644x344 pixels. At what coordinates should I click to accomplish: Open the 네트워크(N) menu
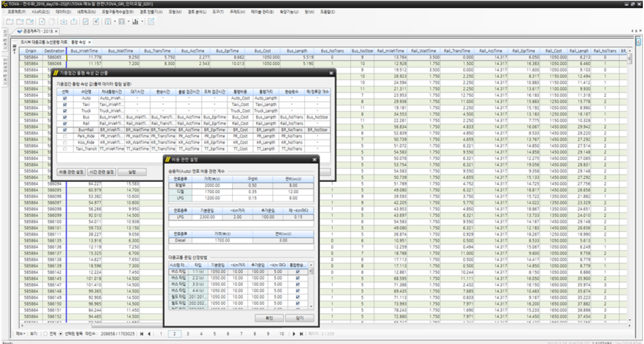tap(85, 11)
